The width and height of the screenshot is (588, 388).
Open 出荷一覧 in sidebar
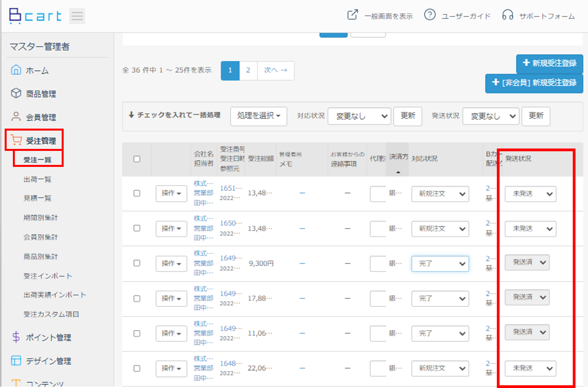(x=37, y=179)
